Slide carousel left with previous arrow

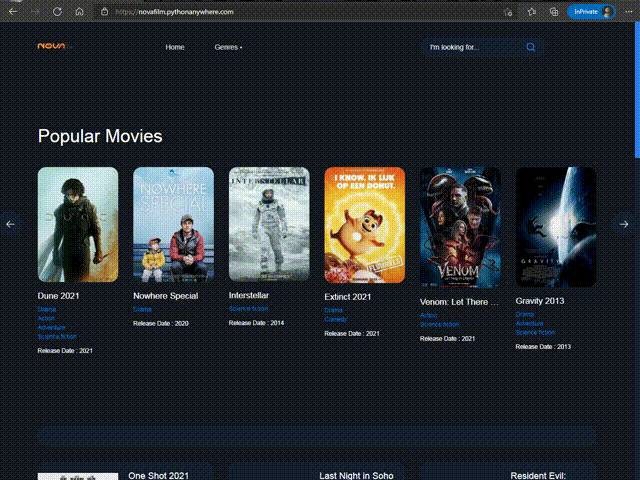10,224
